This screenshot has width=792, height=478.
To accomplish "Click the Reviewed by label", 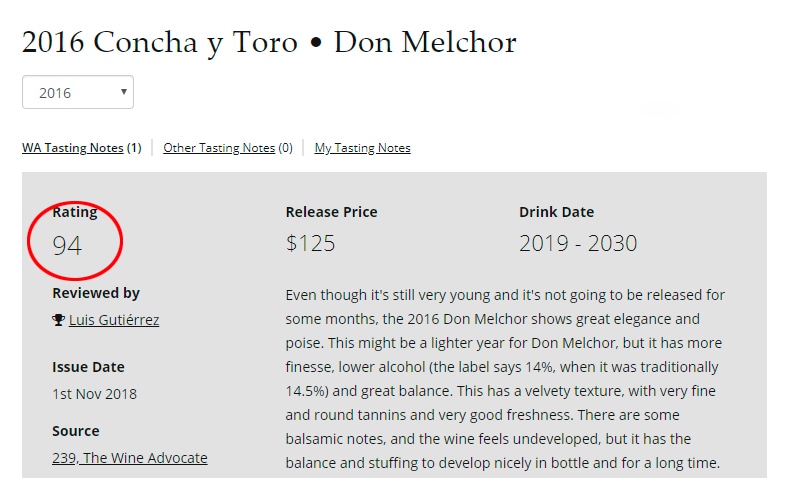I will tap(96, 293).
